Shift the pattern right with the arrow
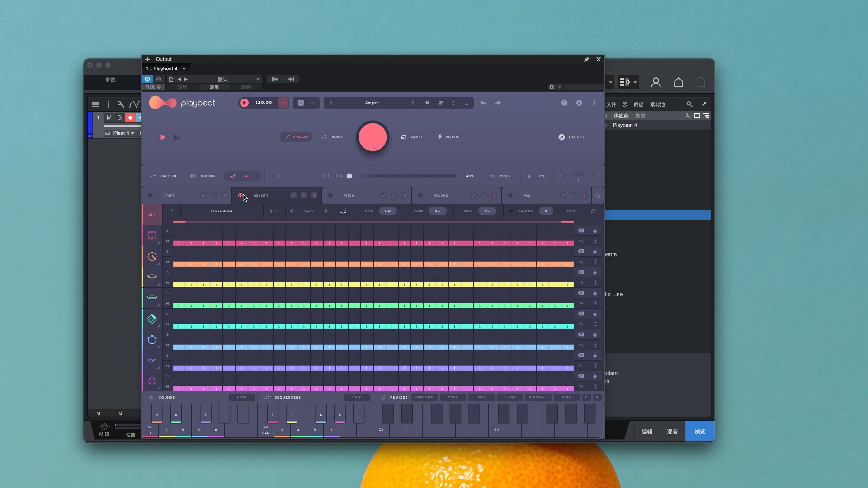Image resolution: width=868 pixels, height=488 pixels. (x=325, y=211)
